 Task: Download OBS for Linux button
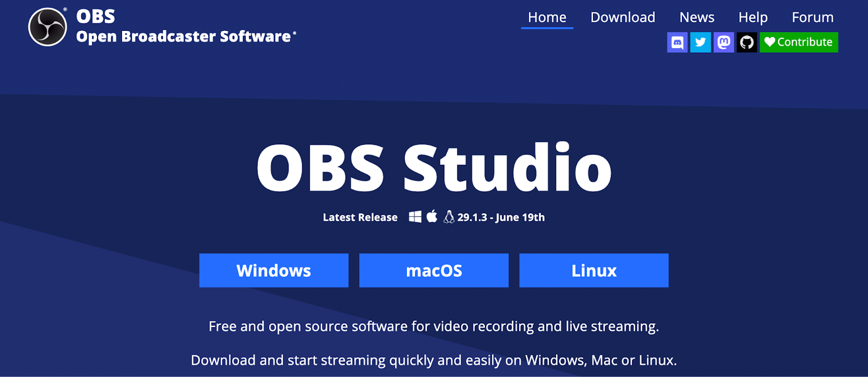click(594, 270)
